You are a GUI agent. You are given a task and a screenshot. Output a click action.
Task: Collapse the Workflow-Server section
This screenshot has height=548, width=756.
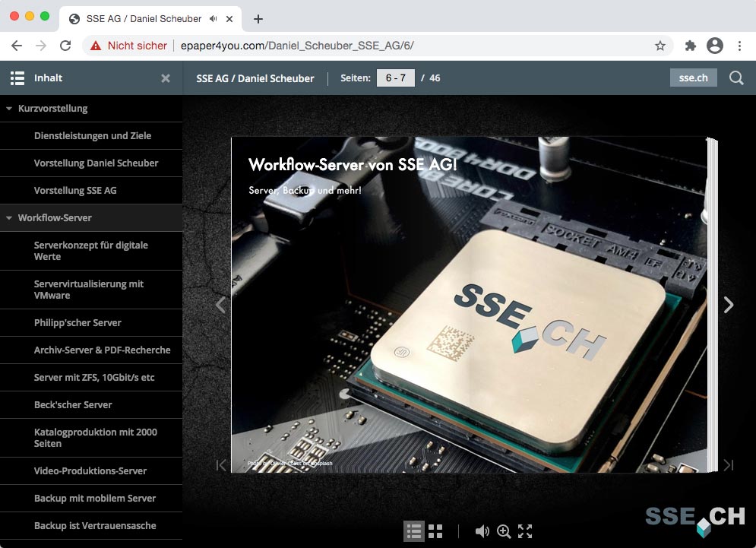[x=9, y=218]
